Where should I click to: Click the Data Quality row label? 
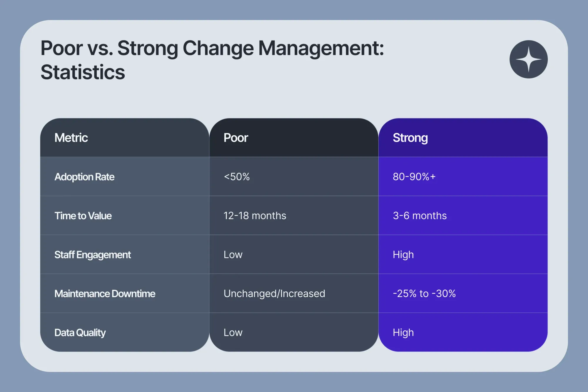tap(80, 333)
